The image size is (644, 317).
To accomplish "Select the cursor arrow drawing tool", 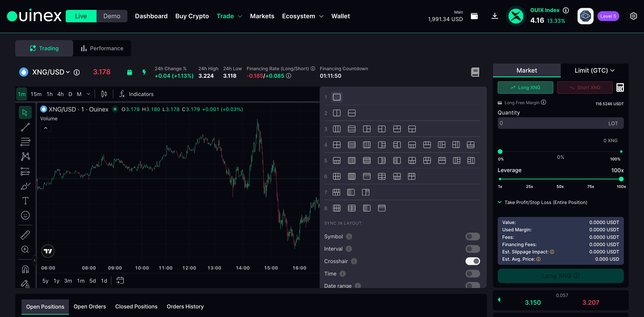I will coord(25,113).
